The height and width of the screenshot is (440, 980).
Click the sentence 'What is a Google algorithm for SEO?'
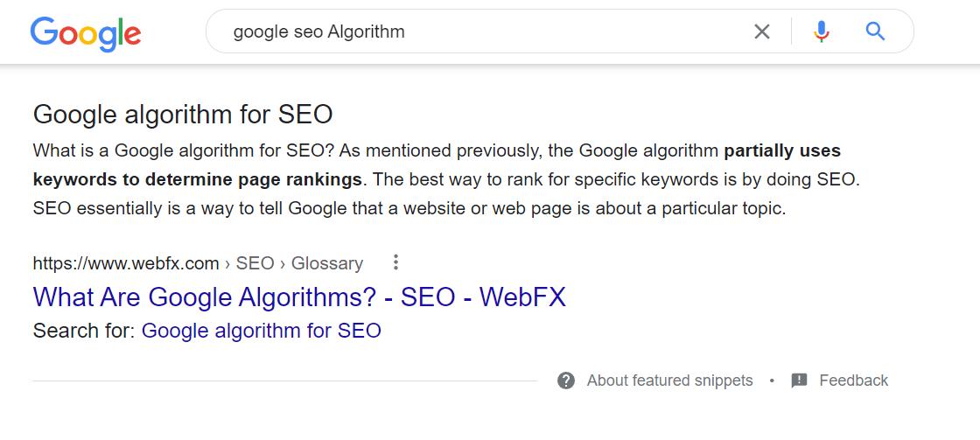pos(184,150)
